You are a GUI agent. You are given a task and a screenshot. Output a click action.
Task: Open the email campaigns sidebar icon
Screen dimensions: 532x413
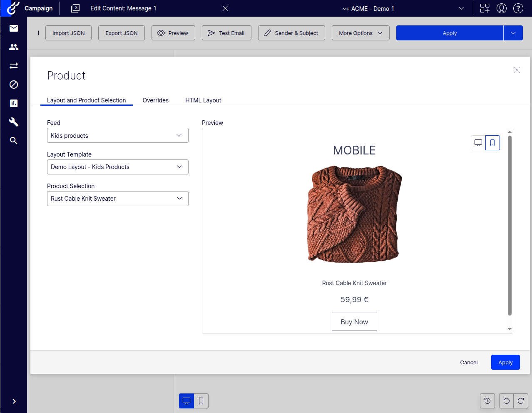pyautogui.click(x=13, y=28)
